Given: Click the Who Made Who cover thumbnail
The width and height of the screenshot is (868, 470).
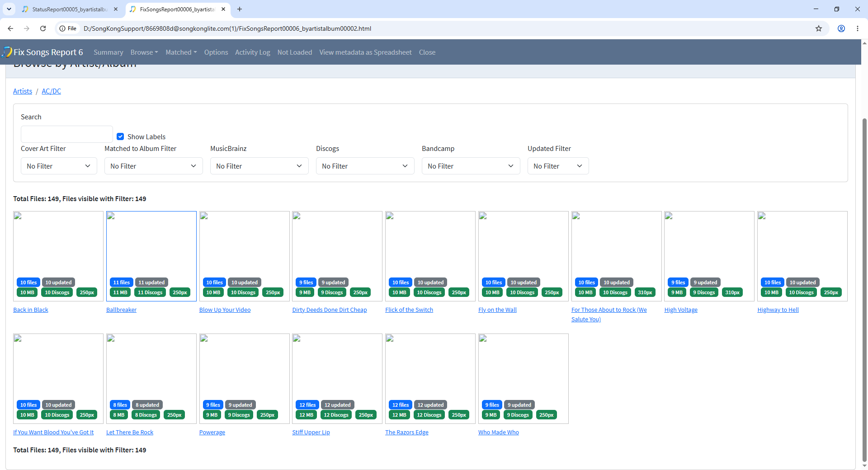Looking at the screenshot, I should pos(524,379).
